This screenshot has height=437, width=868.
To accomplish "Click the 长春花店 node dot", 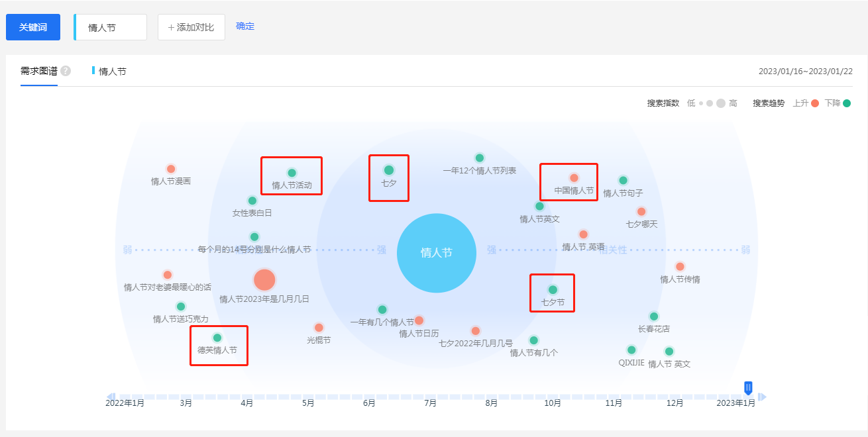I will coord(654,316).
